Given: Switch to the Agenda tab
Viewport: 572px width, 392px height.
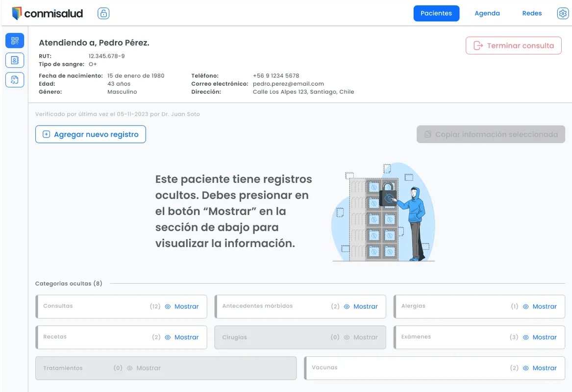Looking at the screenshot, I should 487,14.
